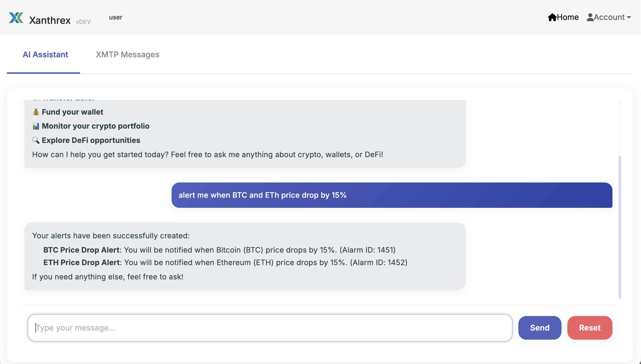641x364 pixels.
Task: Click the money bag emoji beside Fund your wallet
Action: click(36, 112)
